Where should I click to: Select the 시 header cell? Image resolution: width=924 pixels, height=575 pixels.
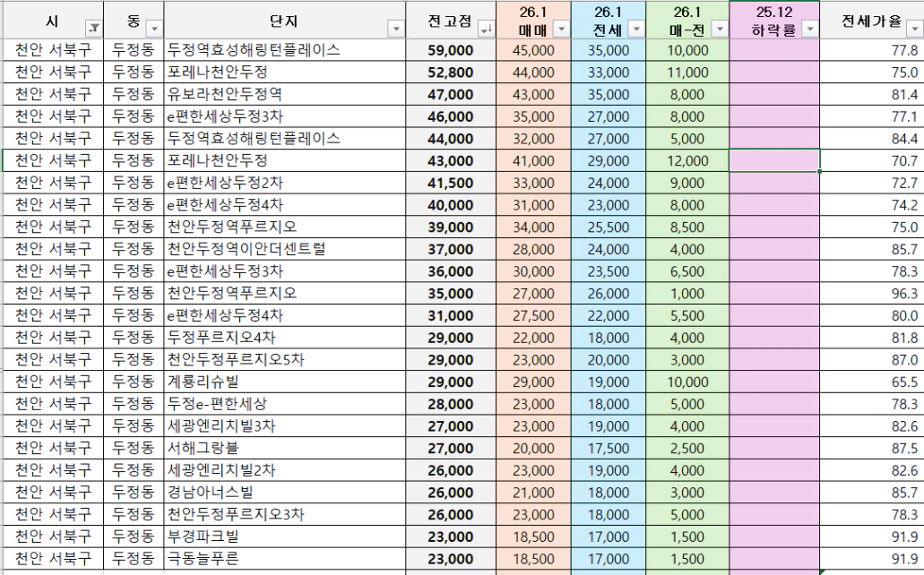point(53,21)
